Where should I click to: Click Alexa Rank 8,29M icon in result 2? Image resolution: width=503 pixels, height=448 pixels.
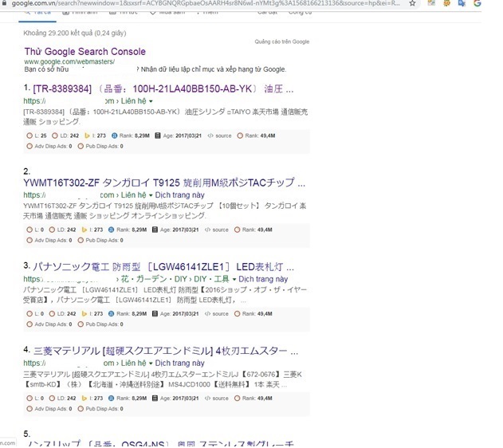tap(111, 230)
